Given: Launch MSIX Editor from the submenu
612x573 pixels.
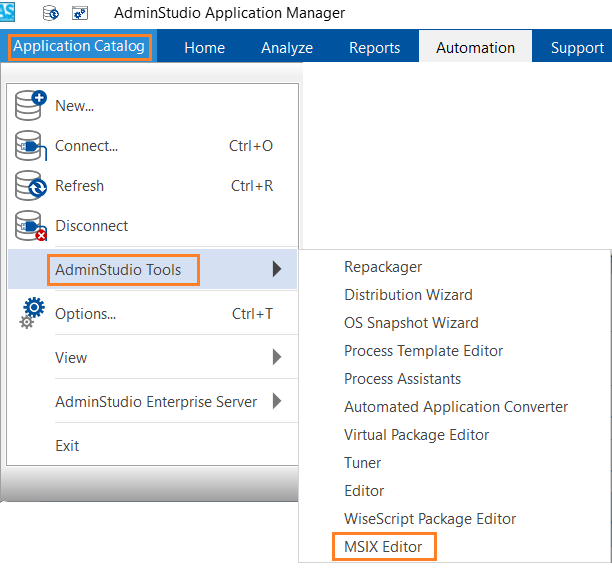Looking at the screenshot, I should point(383,547).
